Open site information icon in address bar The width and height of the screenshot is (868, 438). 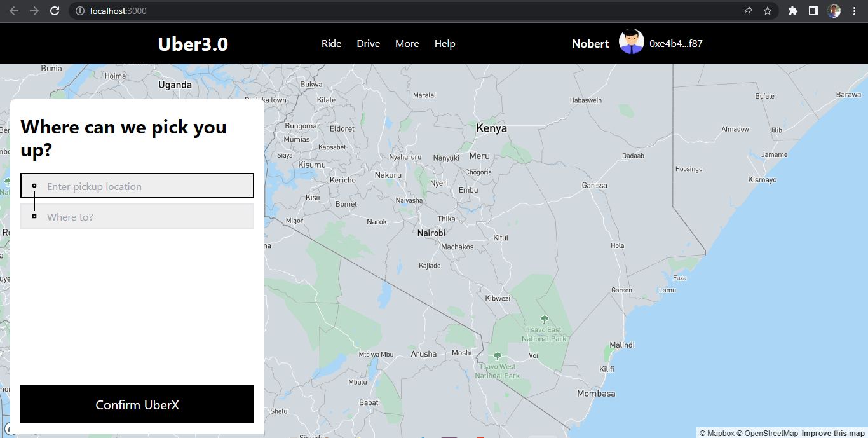[80, 11]
